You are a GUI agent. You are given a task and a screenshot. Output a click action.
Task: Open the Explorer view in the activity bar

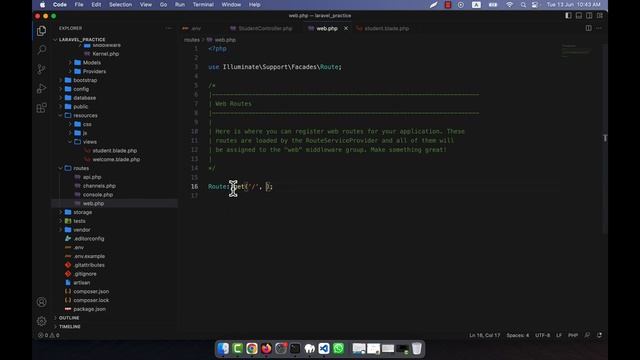tap(41, 31)
